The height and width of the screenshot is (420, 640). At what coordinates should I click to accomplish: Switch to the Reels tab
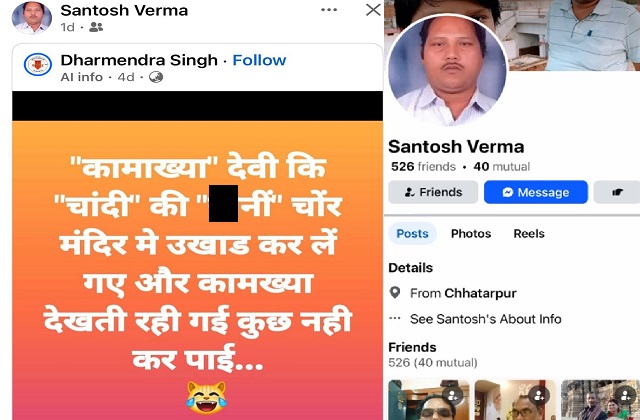529,233
